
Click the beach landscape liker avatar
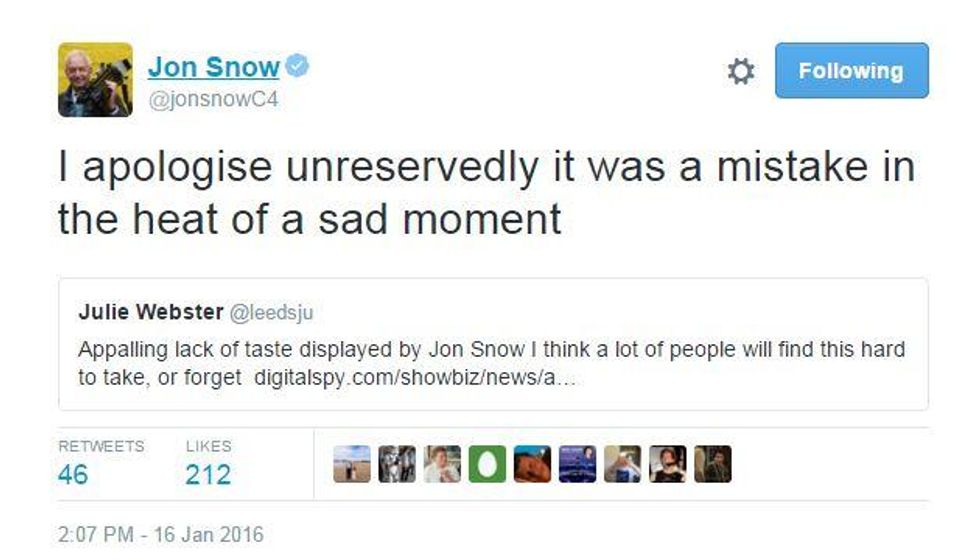[352, 464]
